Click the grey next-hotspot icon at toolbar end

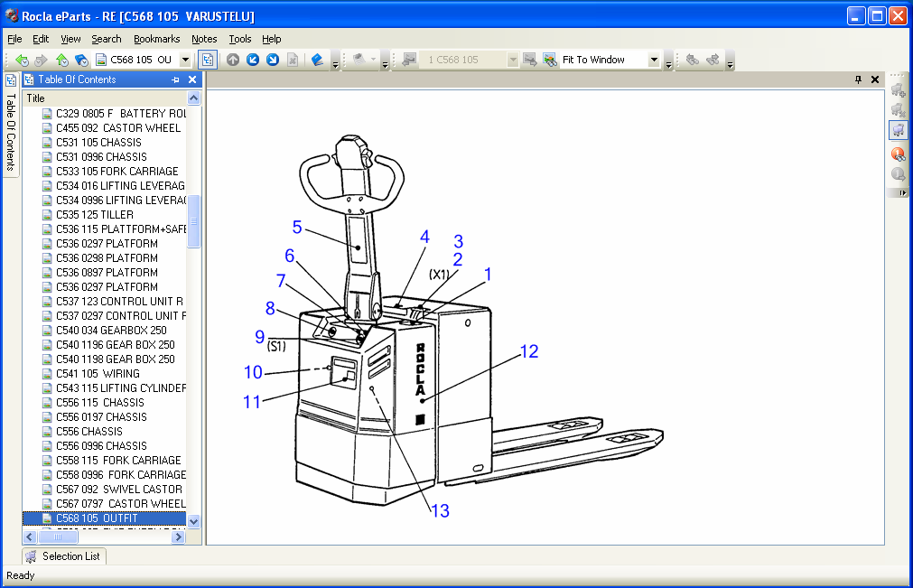pos(713,60)
